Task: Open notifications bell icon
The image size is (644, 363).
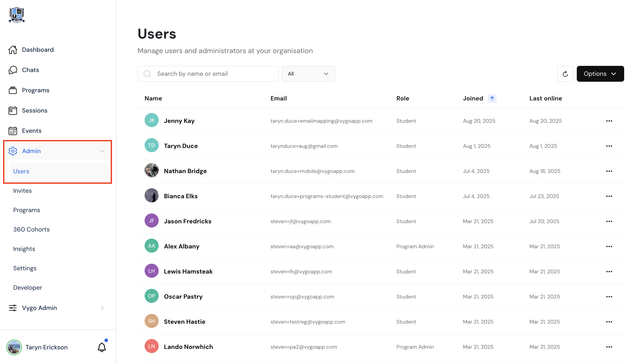Action: [102, 347]
